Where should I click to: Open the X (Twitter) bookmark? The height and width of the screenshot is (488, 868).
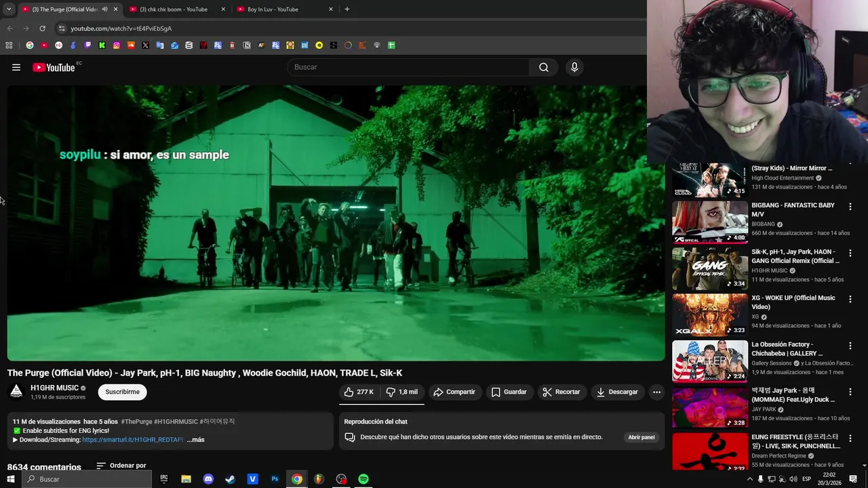[x=145, y=45]
